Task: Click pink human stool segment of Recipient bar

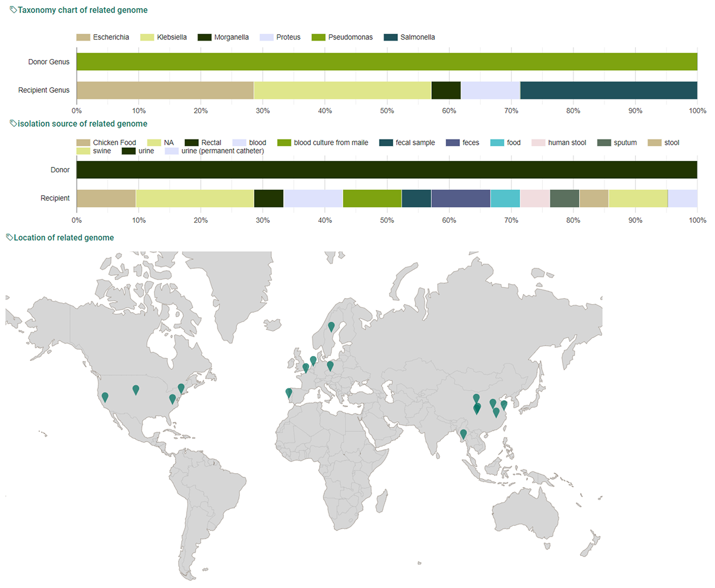Action: pyautogui.click(x=535, y=198)
